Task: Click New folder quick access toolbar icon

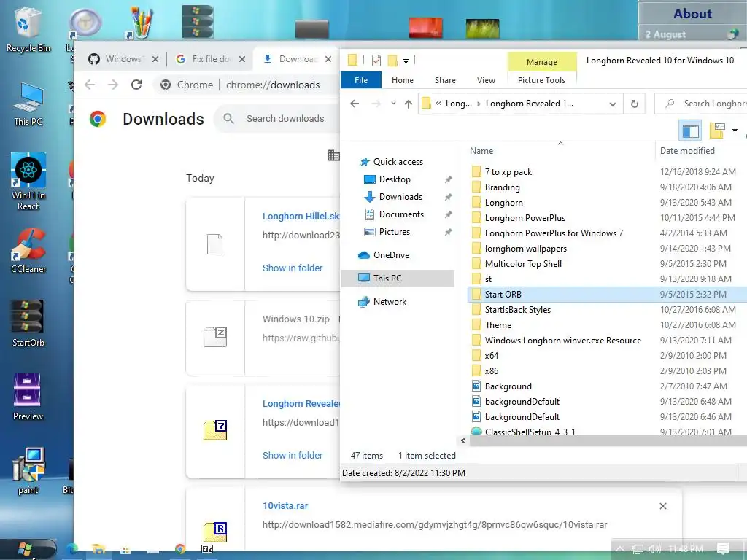Action: (392, 61)
